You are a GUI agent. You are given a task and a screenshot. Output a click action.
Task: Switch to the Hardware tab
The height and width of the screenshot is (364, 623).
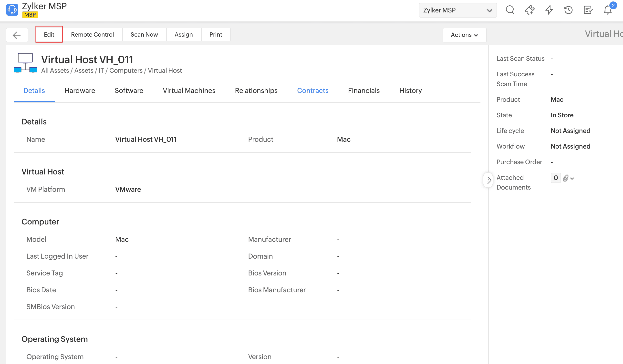coord(80,91)
